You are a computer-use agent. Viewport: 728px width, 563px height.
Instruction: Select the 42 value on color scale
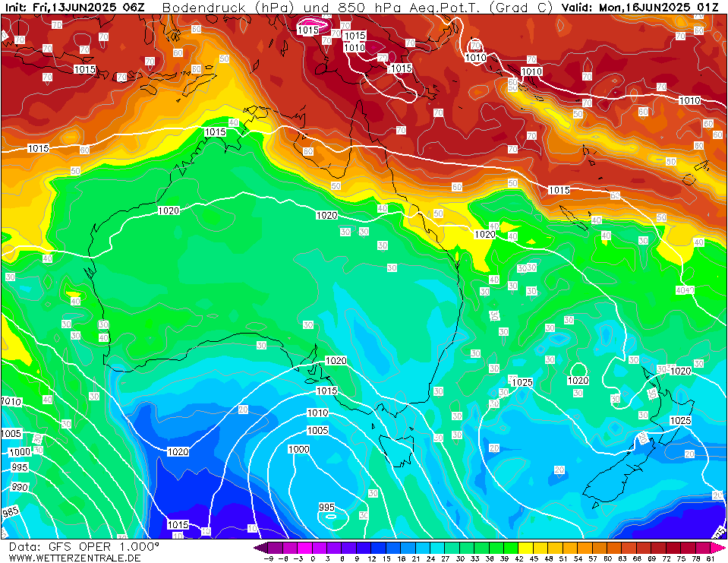pyautogui.click(x=518, y=558)
